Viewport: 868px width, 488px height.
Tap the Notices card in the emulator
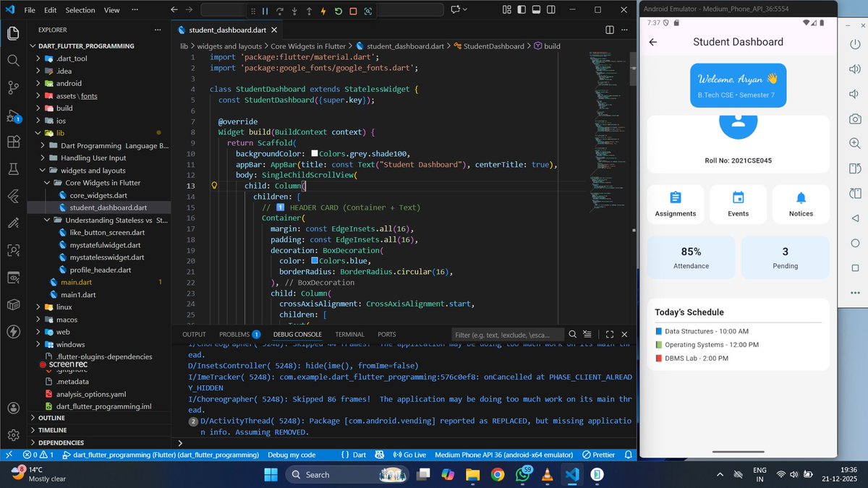801,205
